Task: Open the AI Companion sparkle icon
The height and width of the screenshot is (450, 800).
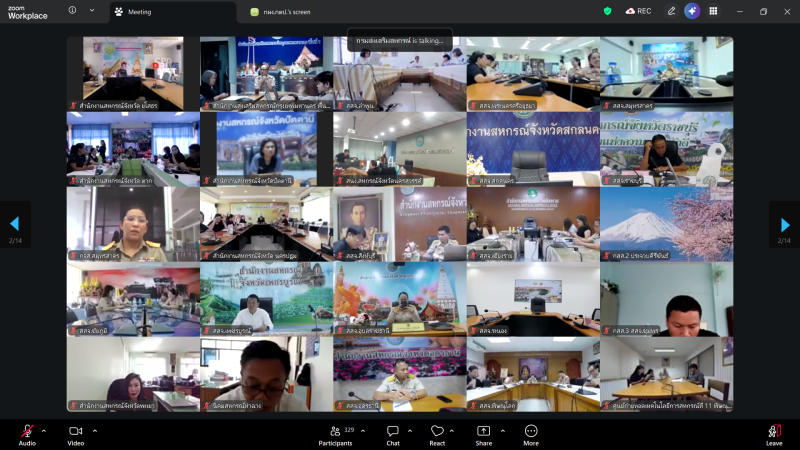Action: [x=691, y=11]
